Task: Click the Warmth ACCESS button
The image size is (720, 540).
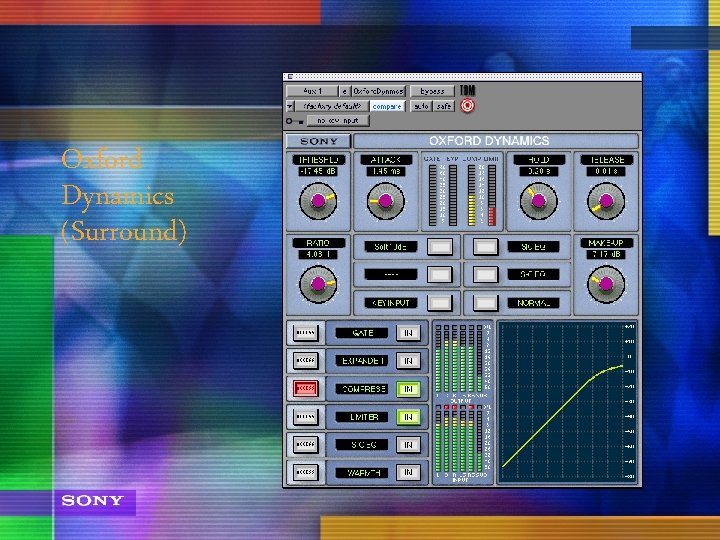Action: [305, 472]
